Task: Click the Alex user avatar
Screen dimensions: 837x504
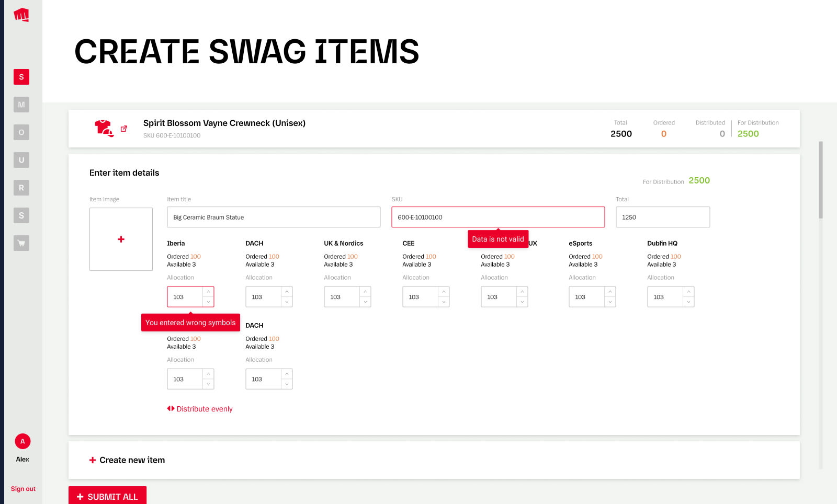Action: (22, 441)
